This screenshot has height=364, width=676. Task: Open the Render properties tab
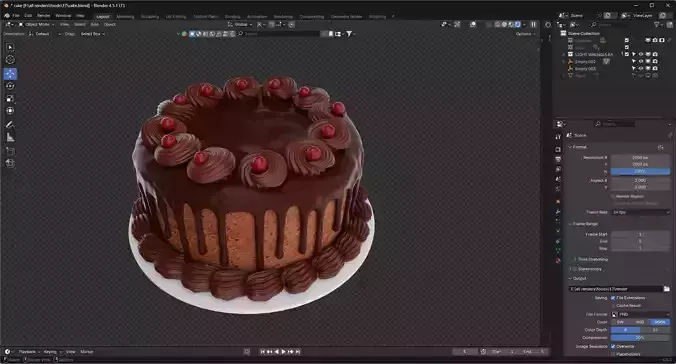(x=558, y=149)
